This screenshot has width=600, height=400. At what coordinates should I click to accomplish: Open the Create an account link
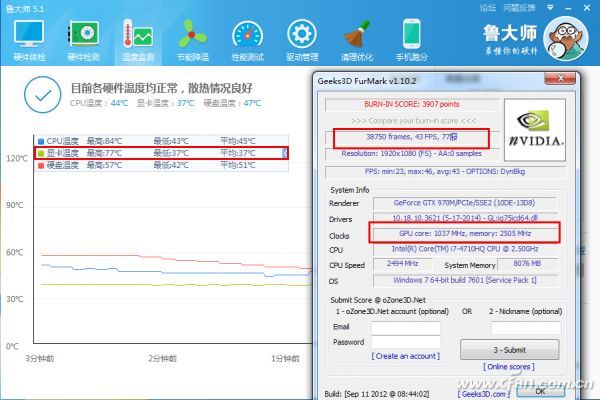[405, 356]
